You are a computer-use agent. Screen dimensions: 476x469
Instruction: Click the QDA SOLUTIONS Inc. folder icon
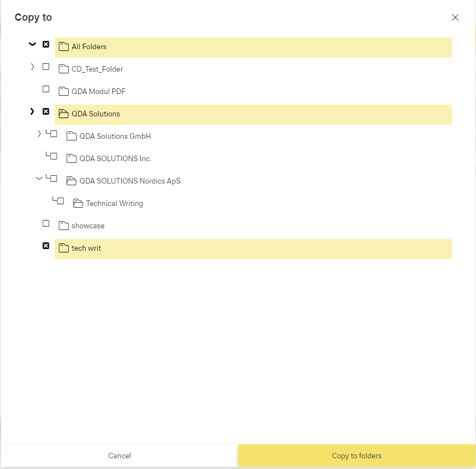pos(71,159)
